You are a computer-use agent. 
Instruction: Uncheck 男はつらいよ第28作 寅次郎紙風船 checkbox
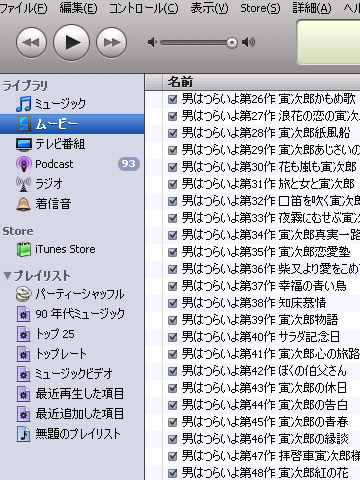point(173,133)
